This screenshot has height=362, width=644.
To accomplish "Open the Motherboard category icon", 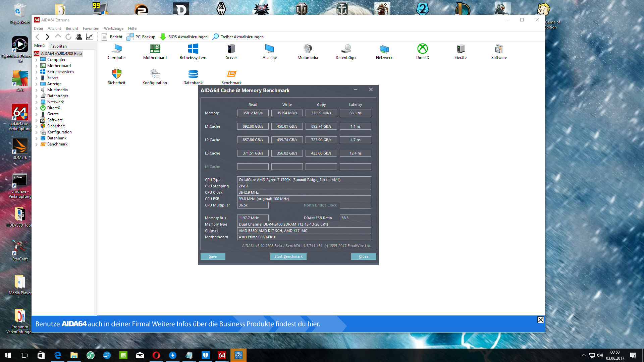I will click(x=155, y=49).
